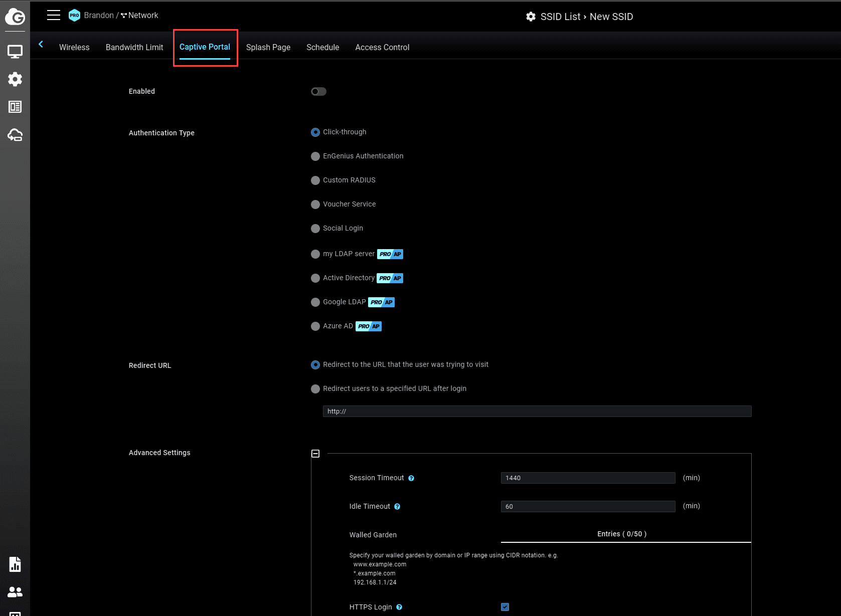Open the cloud devices icon in the sidebar
The image size is (841, 616).
click(x=15, y=135)
